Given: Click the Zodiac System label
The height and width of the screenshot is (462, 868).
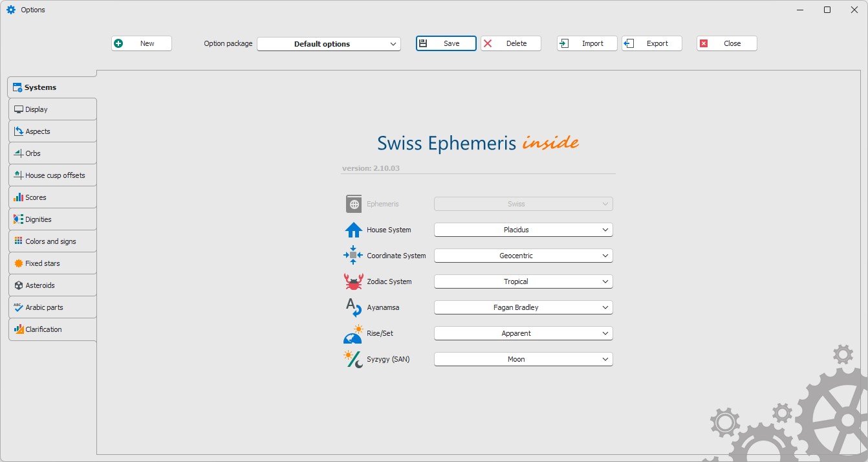Looking at the screenshot, I should point(389,281).
